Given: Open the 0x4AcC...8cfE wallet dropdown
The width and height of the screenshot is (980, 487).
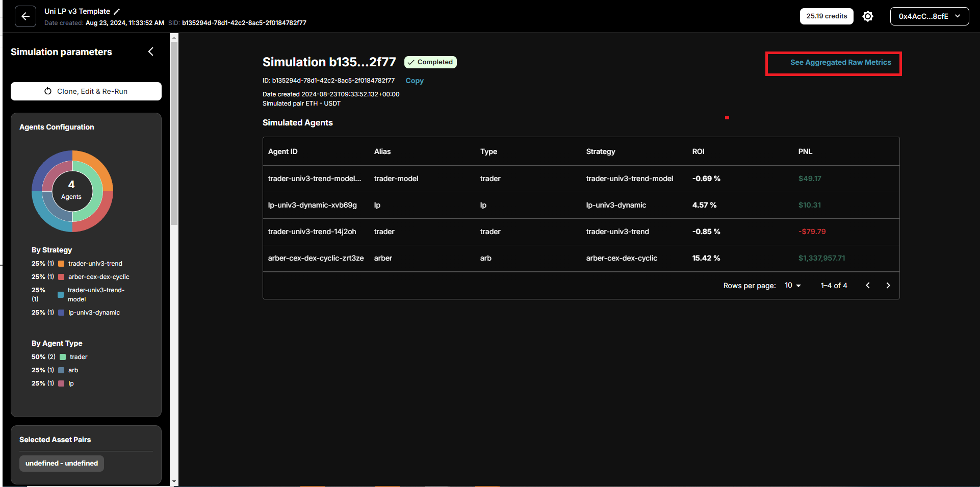Looking at the screenshot, I should 930,16.
